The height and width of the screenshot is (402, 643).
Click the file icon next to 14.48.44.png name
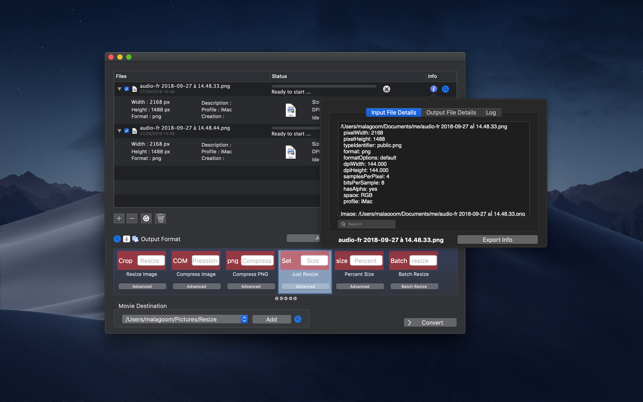[x=135, y=131]
